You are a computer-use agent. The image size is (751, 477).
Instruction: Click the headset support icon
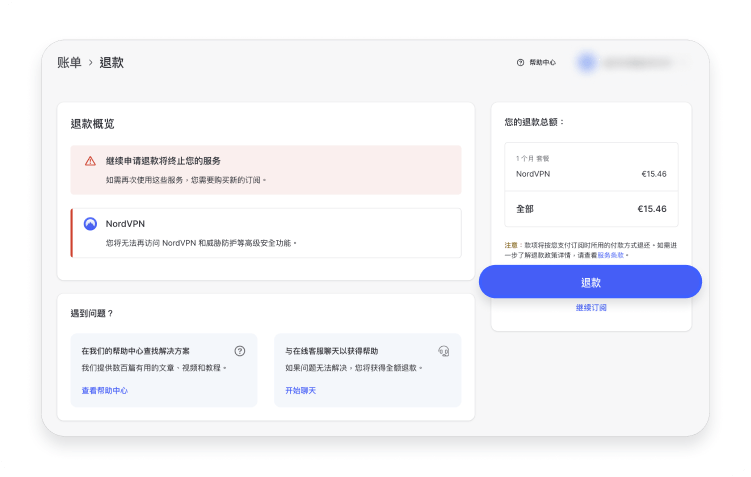click(444, 351)
